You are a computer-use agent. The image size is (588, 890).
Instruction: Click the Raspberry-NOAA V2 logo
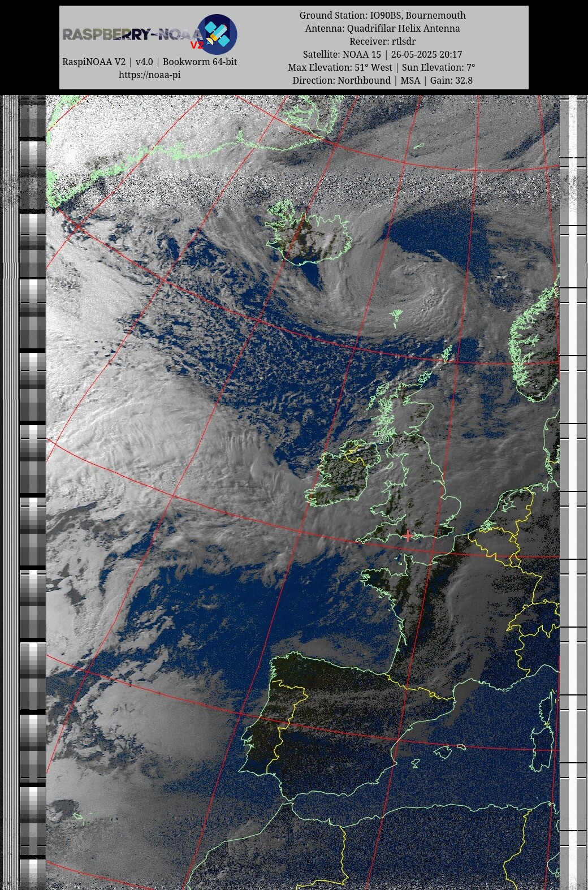pos(149,34)
